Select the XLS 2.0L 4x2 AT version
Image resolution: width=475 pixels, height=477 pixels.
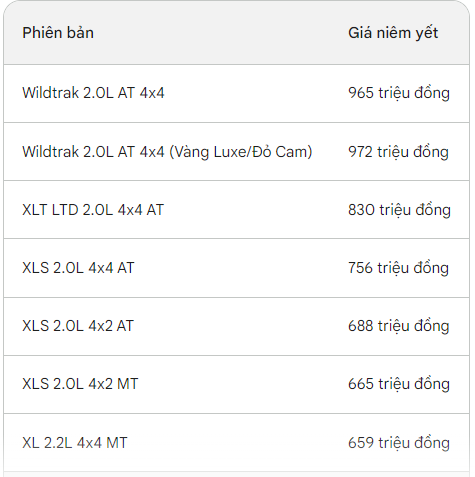[x=78, y=326]
